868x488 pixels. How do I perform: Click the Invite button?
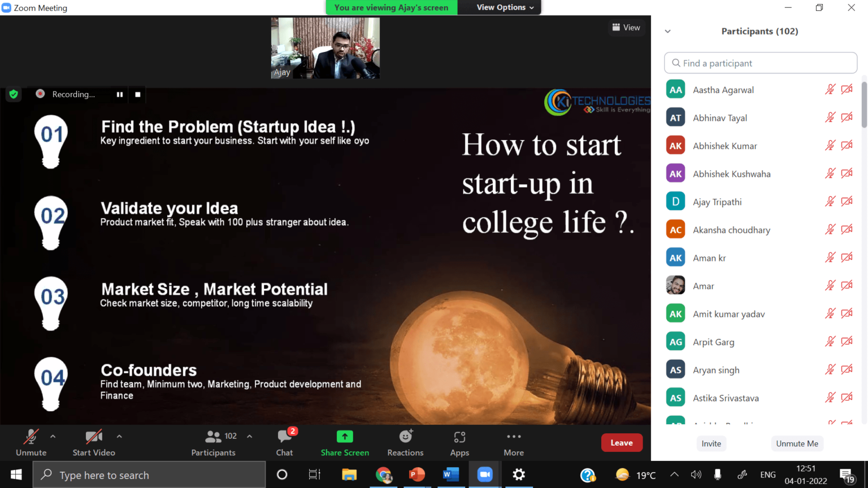coord(711,443)
